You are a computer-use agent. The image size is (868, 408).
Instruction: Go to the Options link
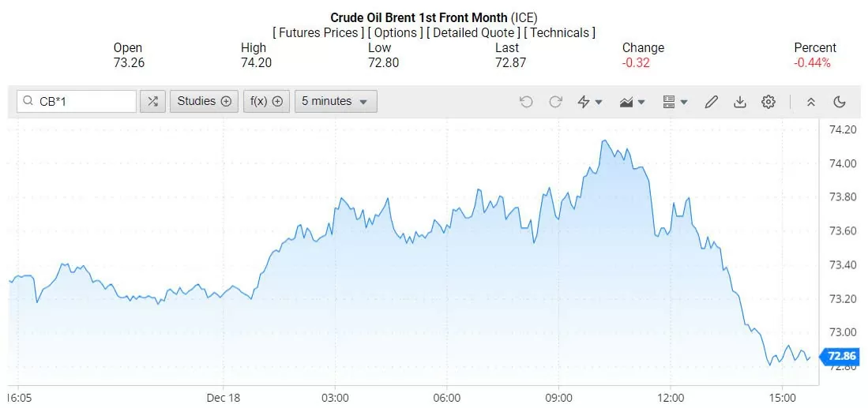395,32
